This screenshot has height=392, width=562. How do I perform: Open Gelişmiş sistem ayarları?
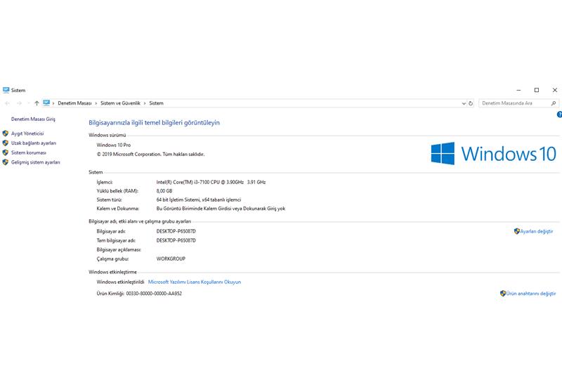click(x=36, y=162)
